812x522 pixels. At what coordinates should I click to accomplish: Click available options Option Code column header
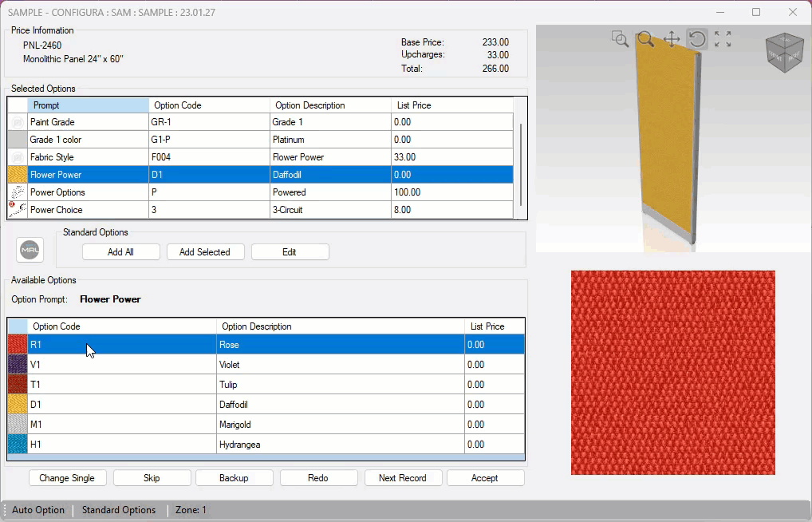(122, 326)
